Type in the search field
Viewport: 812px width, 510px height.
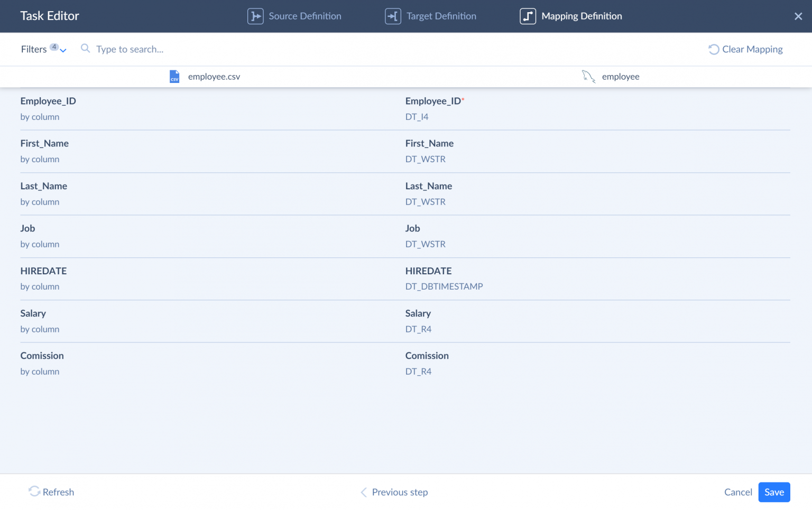[x=211, y=49]
